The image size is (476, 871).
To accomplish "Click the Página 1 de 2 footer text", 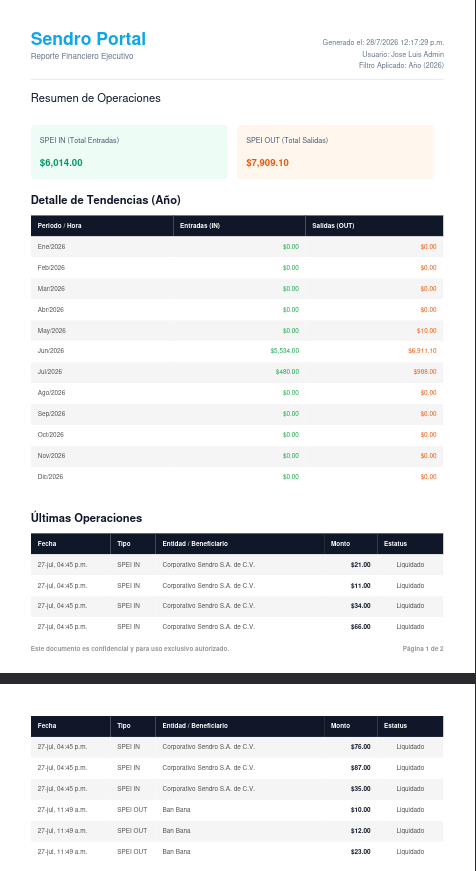I will 423,649.
